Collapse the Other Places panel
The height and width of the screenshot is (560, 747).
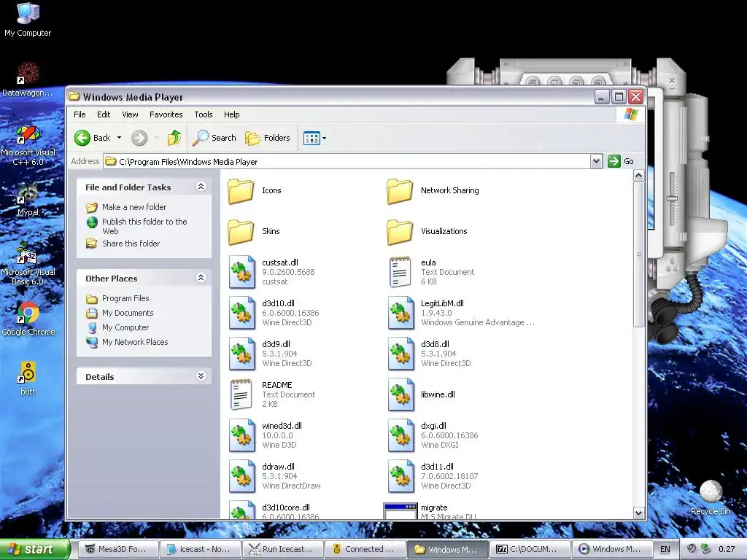(x=201, y=278)
